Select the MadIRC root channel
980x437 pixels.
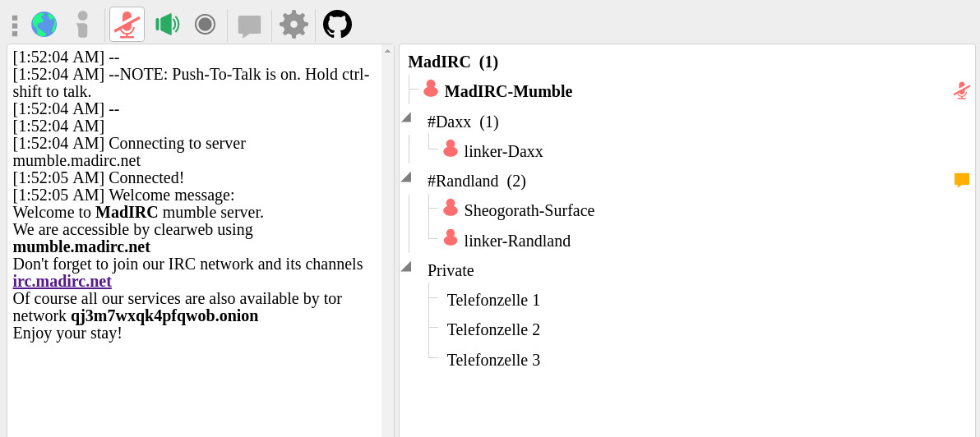click(x=452, y=62)
